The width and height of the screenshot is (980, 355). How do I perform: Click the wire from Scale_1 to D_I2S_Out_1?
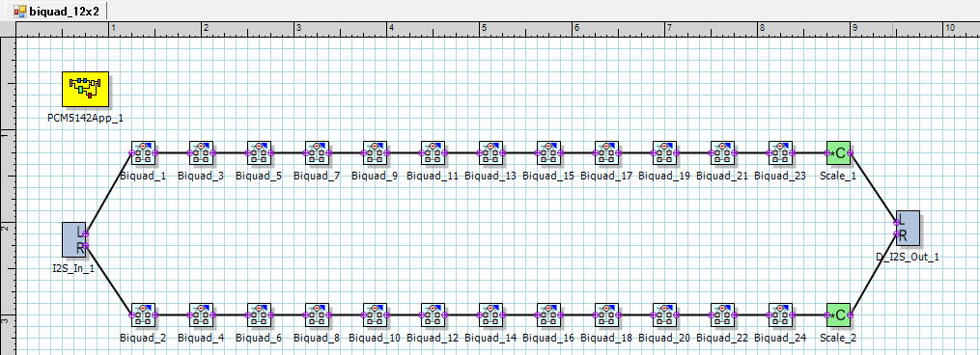click(874, 187)
